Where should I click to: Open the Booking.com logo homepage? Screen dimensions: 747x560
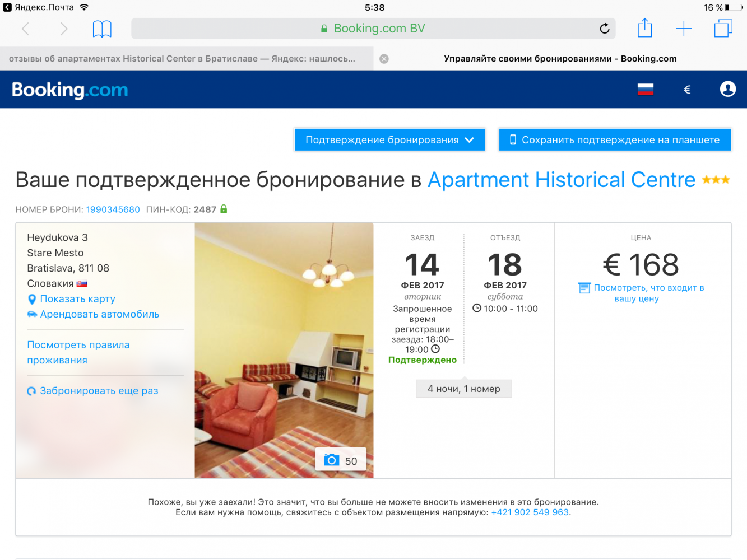(x=70, y=90)
